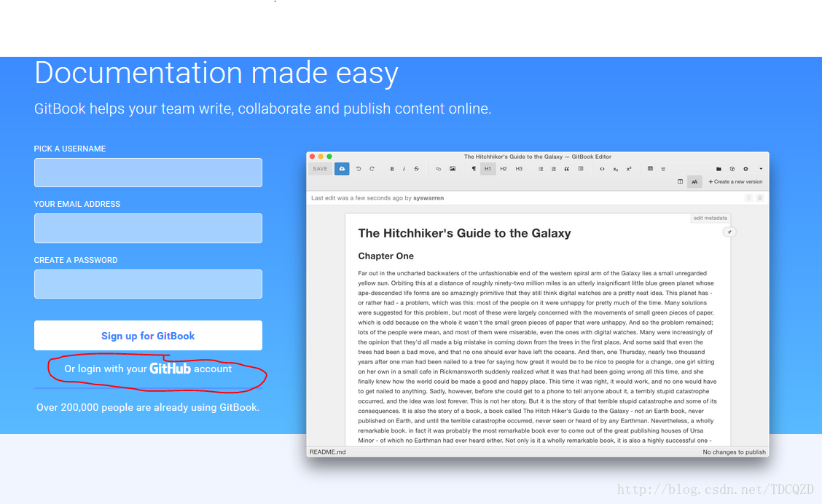The height and width of the screenshot is (504, 822).
Task: Insert a link using the chain icon
Action: pos(438,169)
